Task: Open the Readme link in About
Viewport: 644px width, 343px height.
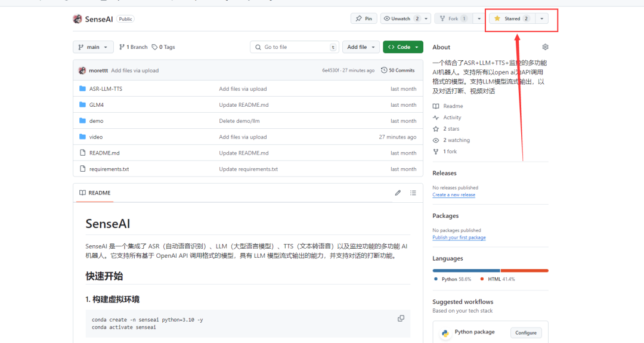Action: coord(448,106)
